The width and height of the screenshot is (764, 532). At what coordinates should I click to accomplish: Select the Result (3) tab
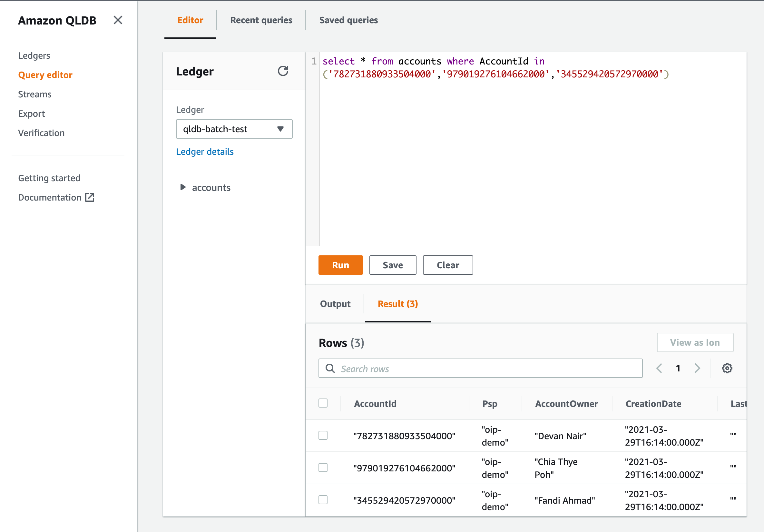pos(398,304)
